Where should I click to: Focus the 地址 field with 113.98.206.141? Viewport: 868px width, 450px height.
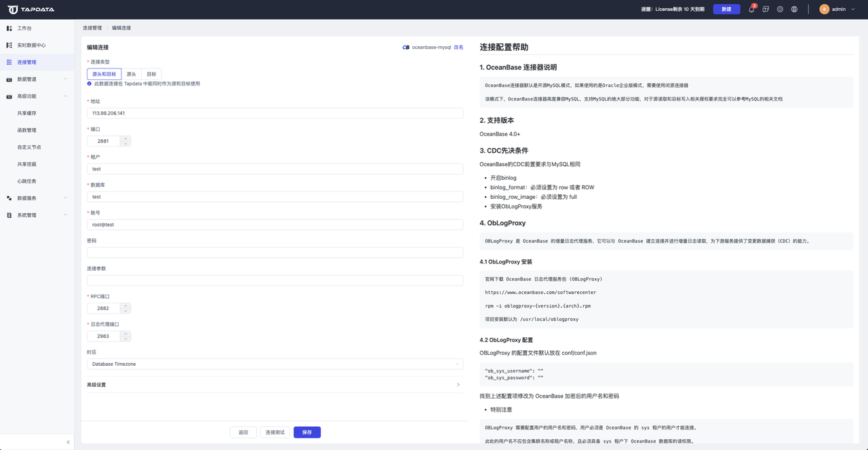pos(275,113)
